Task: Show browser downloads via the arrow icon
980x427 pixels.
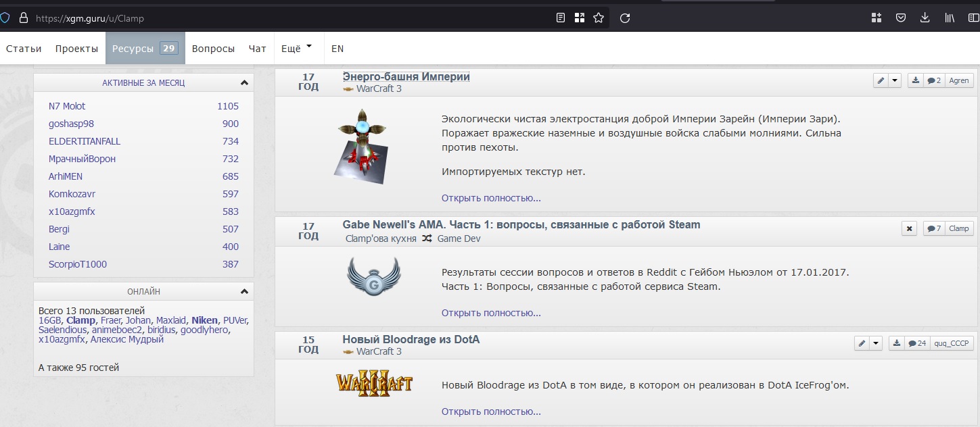Action: (925, 18)
